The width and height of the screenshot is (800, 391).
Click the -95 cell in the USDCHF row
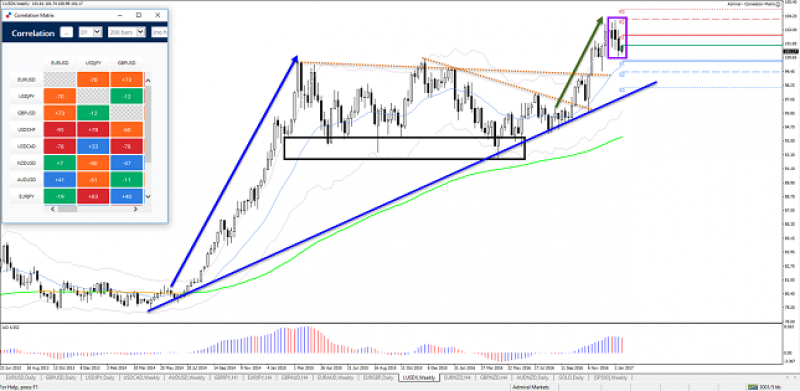[60, 130]
